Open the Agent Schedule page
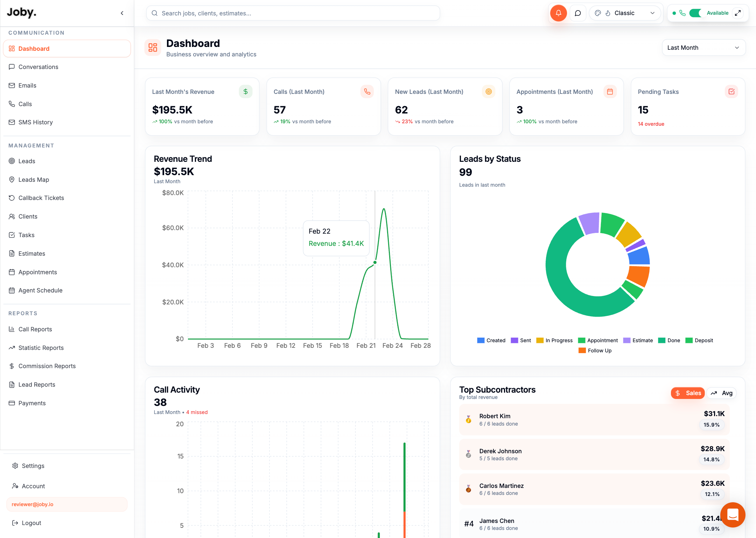The image size is (756, 538). click(x=67, y=290)
